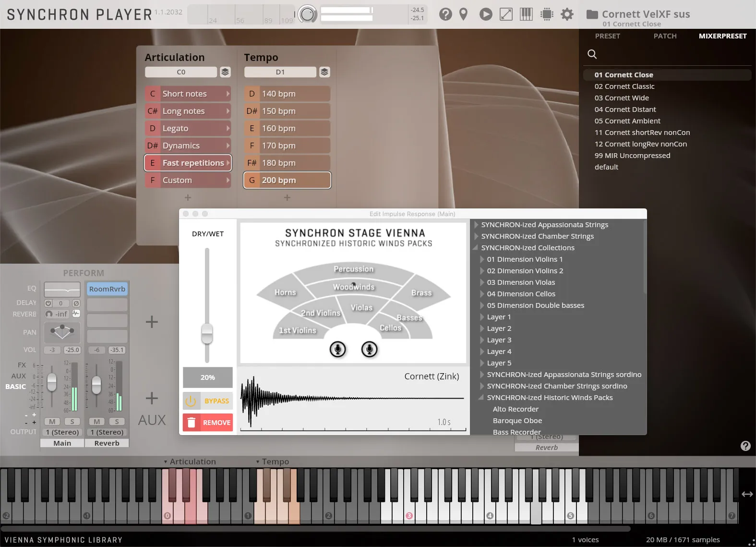
Task: Click the play icon in the top toolbar
Action: pyautogui.click(x=486, y=14)
